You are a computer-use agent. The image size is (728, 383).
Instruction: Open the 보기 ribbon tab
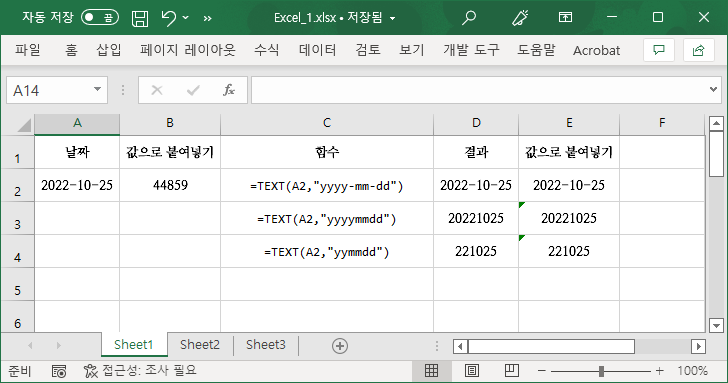(x=412, y=50)
